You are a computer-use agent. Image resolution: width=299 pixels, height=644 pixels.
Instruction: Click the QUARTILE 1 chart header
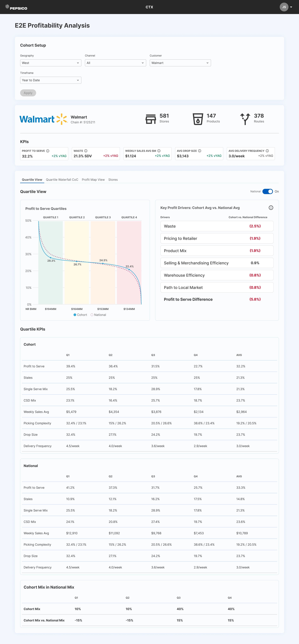pyautogui.click(x=50, y=217)
